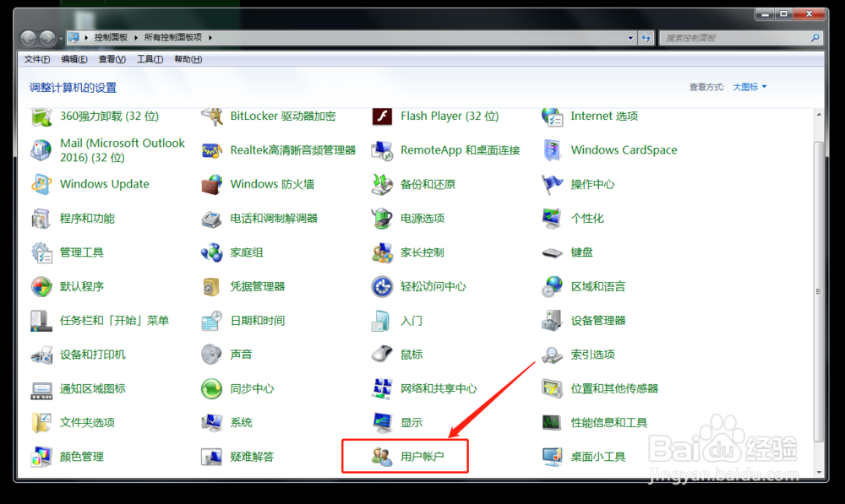The height and width of the screenshot is (504, 845).
Task: Open 备份和还原 icon
Action: click(x=382, y=184)
